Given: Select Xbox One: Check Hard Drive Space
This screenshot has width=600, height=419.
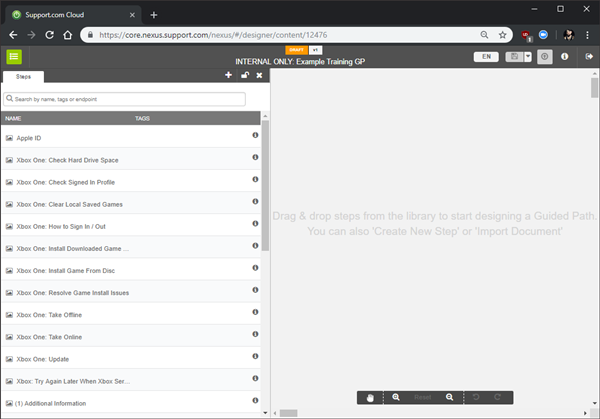Looking at the screenshot, I should [131, 160].
